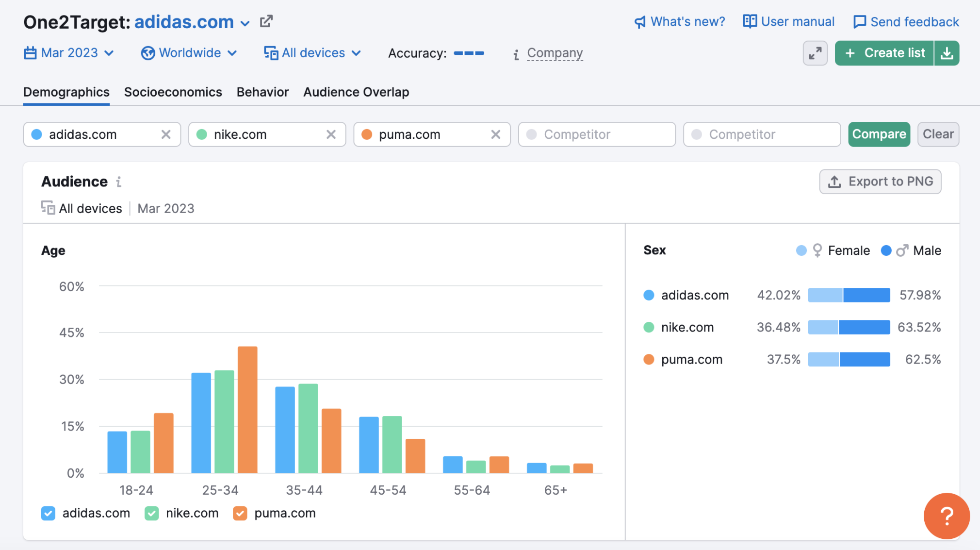
Task: Click the fullscreen expand icon
Action: [x=815, y=53]
